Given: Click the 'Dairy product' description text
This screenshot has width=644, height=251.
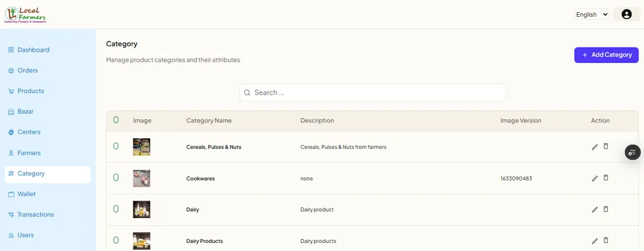Looking at the screenshot, I should click(x=317, y=209).
